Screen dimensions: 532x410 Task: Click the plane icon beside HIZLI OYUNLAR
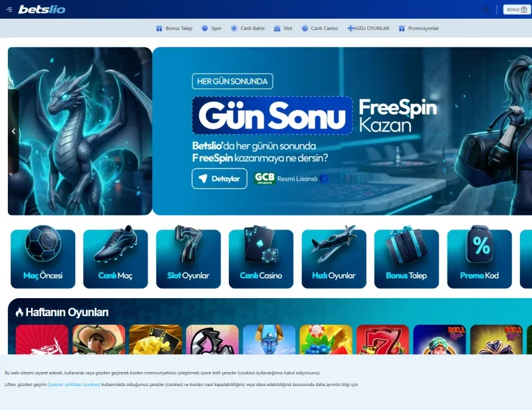point(350,28)
